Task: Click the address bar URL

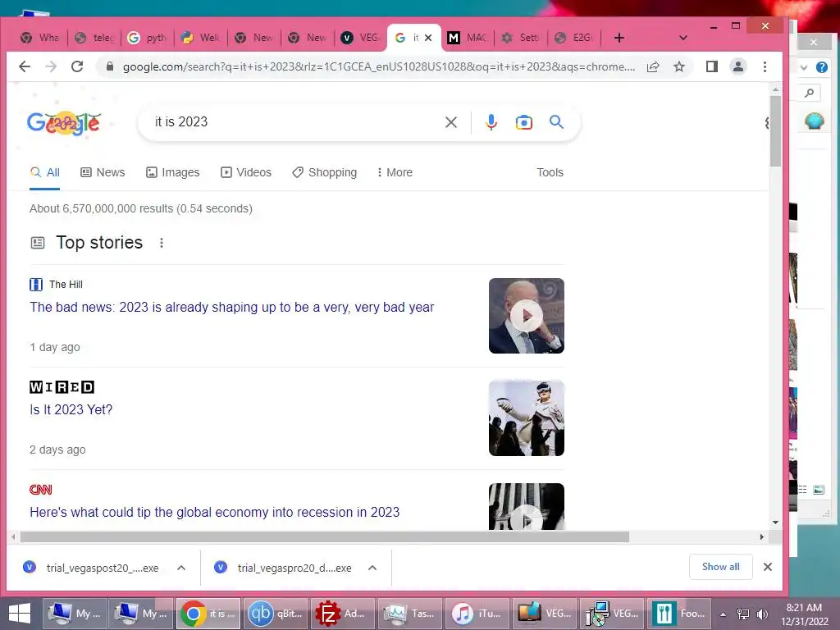Action: click(x=379, y=66)
